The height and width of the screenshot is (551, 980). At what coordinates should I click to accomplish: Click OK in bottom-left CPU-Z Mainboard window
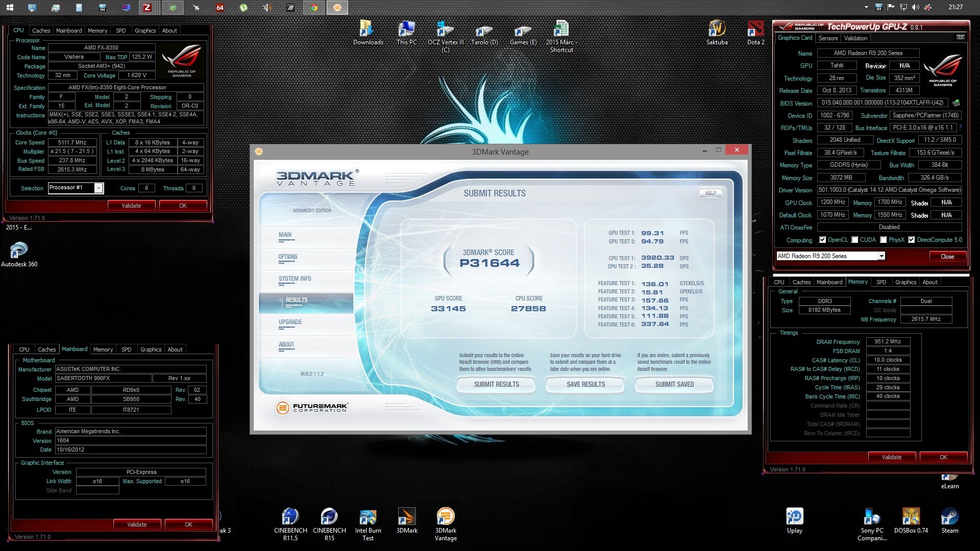(188, 524)
